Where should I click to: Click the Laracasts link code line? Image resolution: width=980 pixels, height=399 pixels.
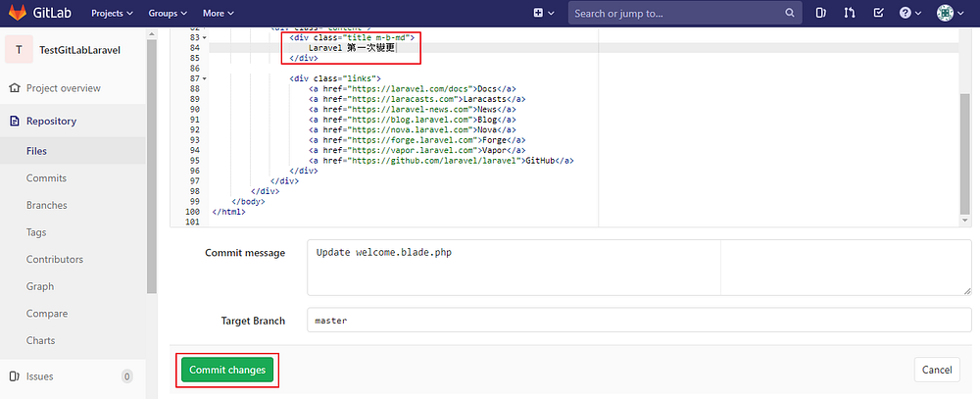417,99
